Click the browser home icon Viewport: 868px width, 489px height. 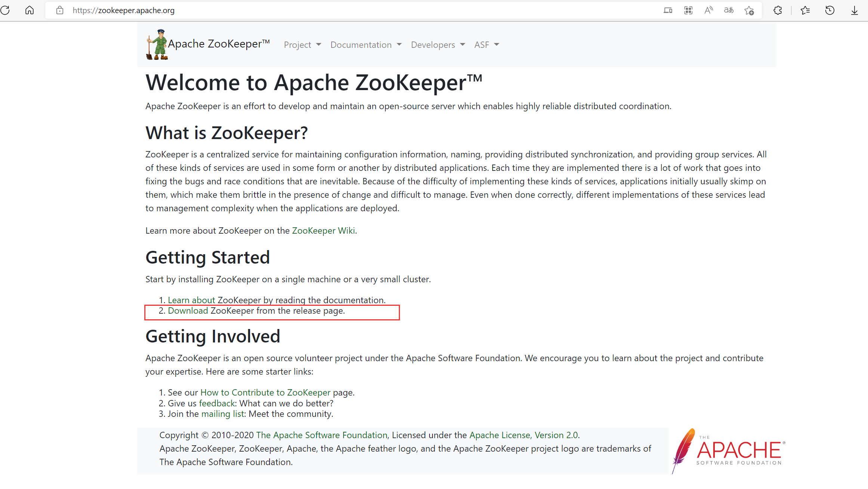pyautogui.click(x=30, y=10)
